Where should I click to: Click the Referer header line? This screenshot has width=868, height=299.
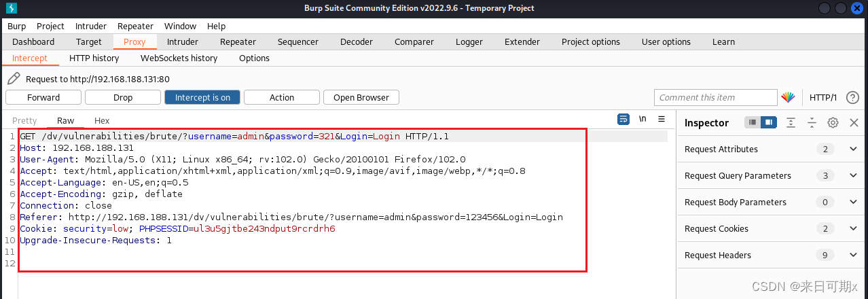click(x=291, y=217)
